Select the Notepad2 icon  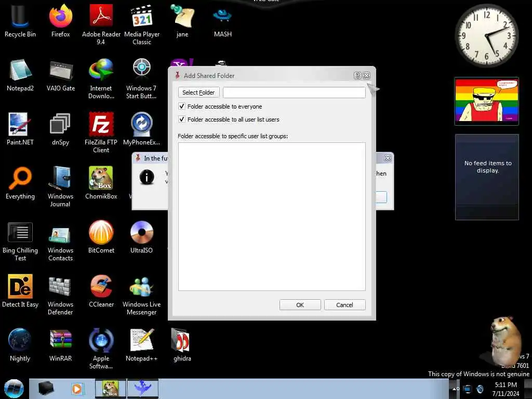pyautogui.click(x=20, y=75)
